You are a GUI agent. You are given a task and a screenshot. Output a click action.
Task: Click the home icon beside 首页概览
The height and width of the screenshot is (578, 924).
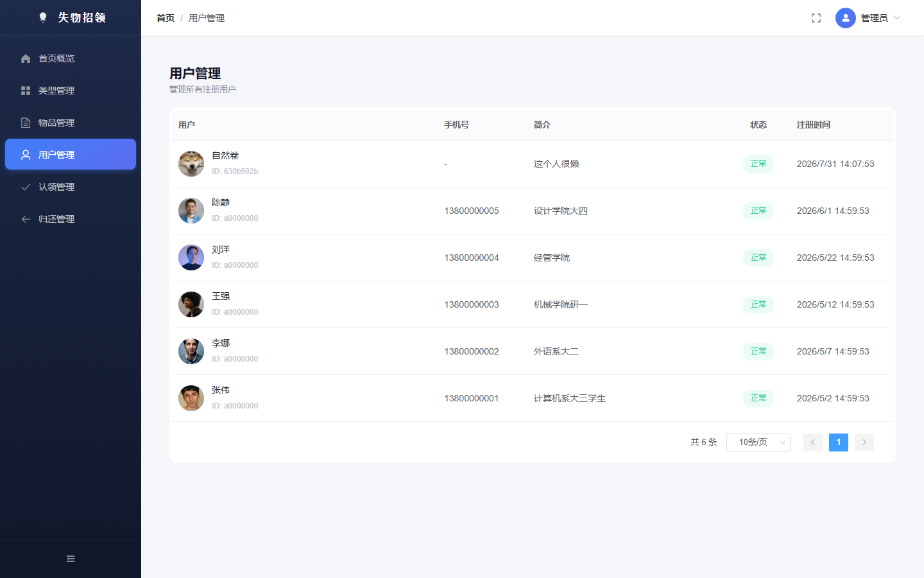point(26,58)
